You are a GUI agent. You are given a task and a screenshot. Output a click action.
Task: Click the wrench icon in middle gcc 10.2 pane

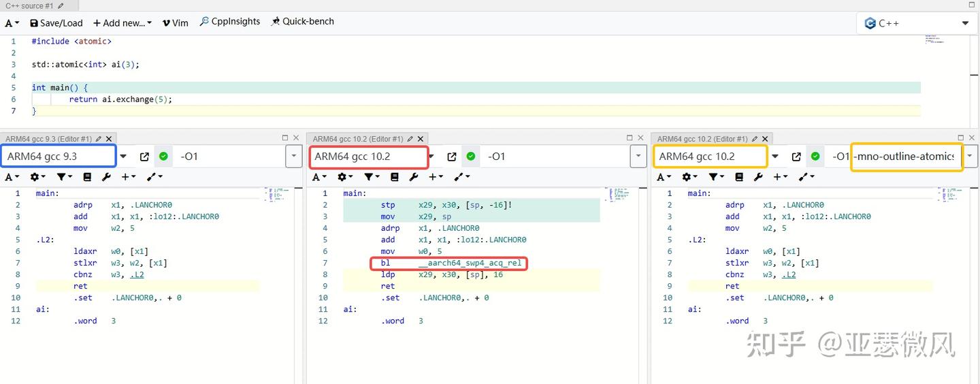point(414,177)
